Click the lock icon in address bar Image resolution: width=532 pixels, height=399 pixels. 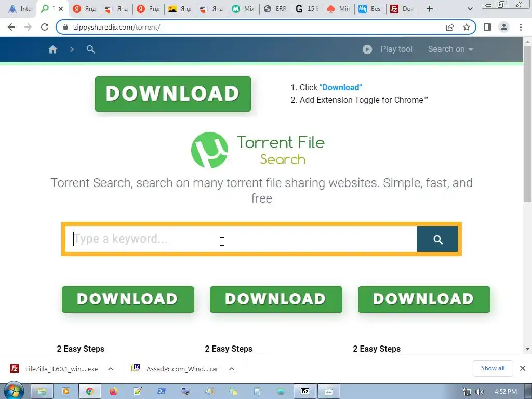(66, 27)
